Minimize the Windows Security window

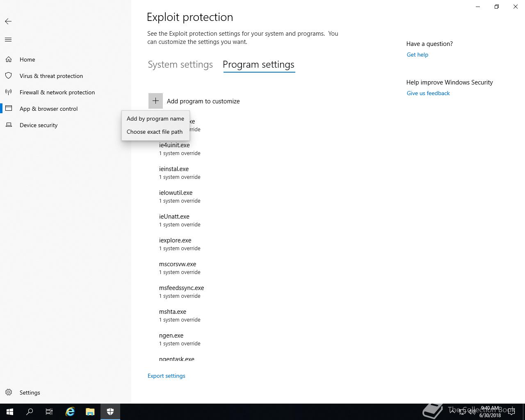478,7
